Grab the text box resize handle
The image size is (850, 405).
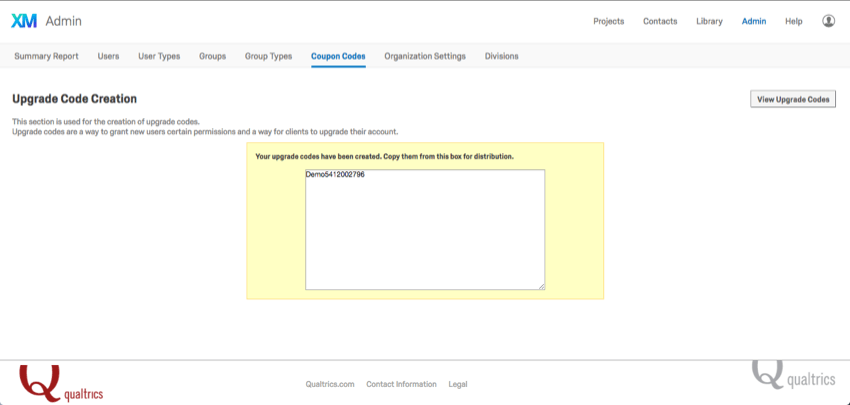pos(542,286)
